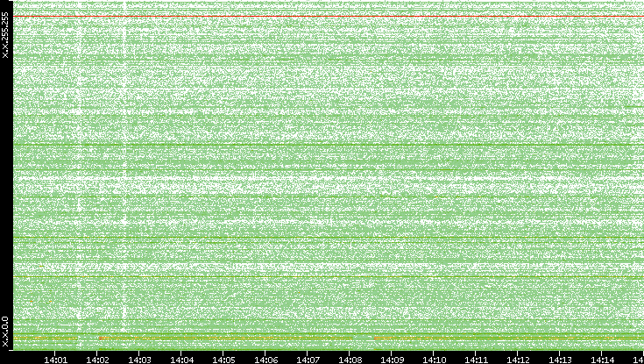Click the 14:13 time axis label
The image size is (644, 364).
click(x=561, y=360)
